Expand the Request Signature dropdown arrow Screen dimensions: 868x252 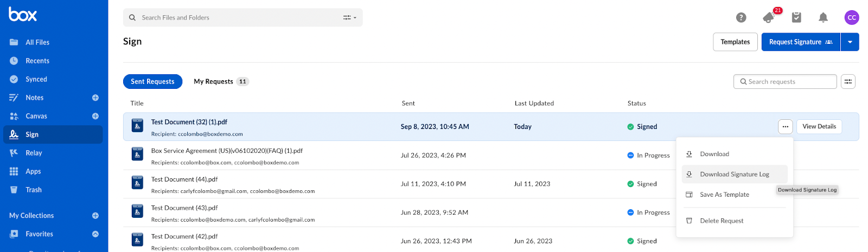pyautogui.click(x=850, y=42)
